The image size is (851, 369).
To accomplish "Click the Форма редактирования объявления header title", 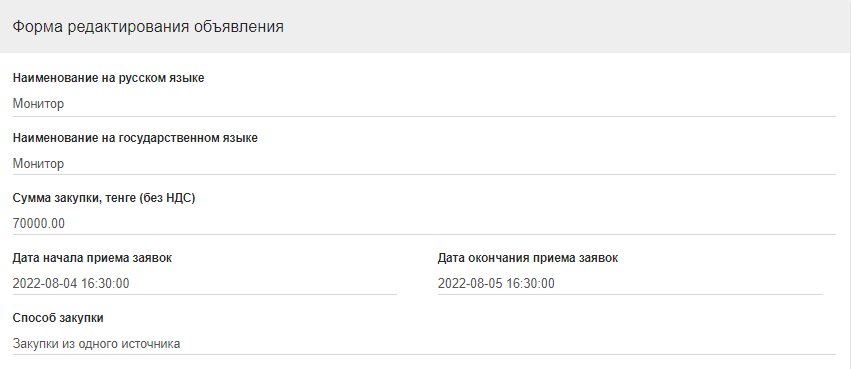I will coord(148,27).
